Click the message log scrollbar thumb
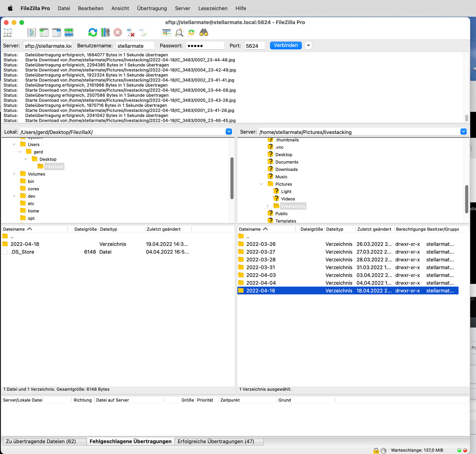The height and width of the screenshot is (454, 476). (x=466, y=118)
